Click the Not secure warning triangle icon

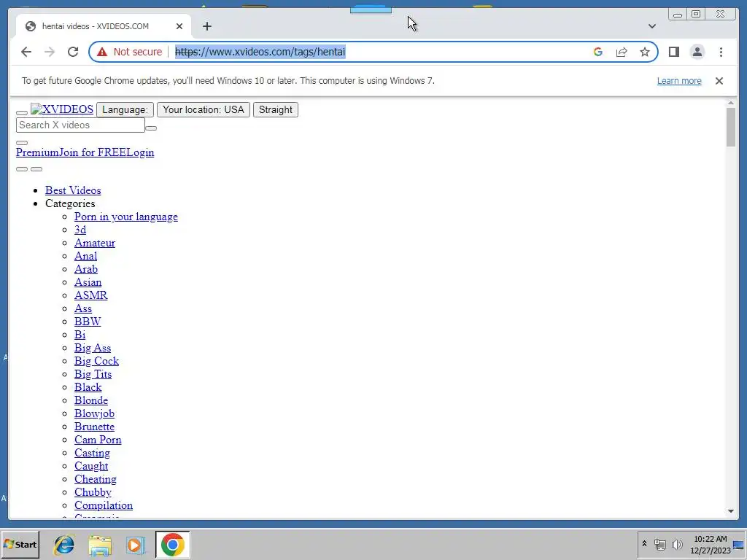pos(102,52)
